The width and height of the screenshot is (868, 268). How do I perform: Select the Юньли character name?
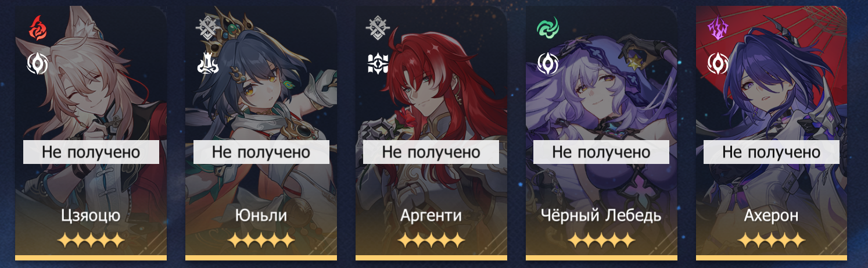261,216
